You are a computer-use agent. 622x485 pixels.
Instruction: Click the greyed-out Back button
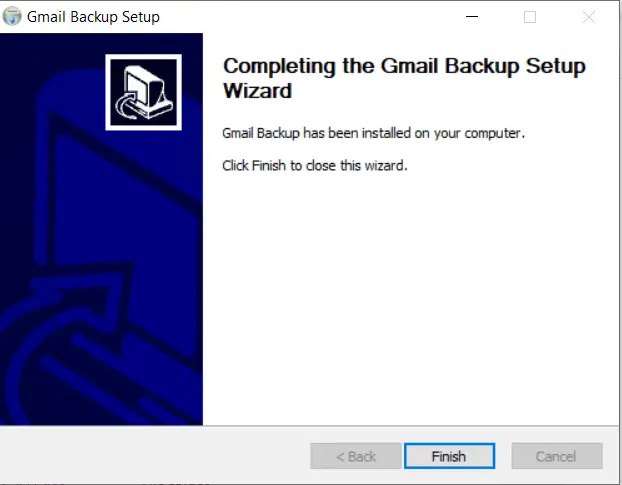[356, 456]
